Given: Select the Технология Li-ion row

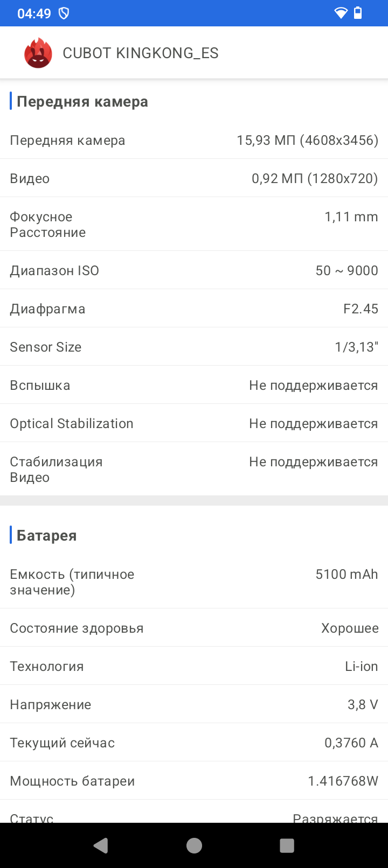Looking at the screenshot, I should 194,667.
